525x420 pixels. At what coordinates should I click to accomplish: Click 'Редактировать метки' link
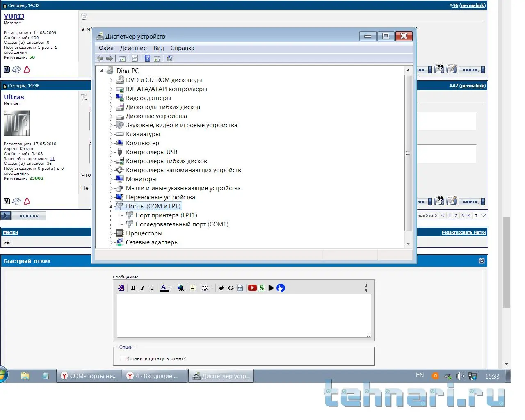(x=463, y=232)
